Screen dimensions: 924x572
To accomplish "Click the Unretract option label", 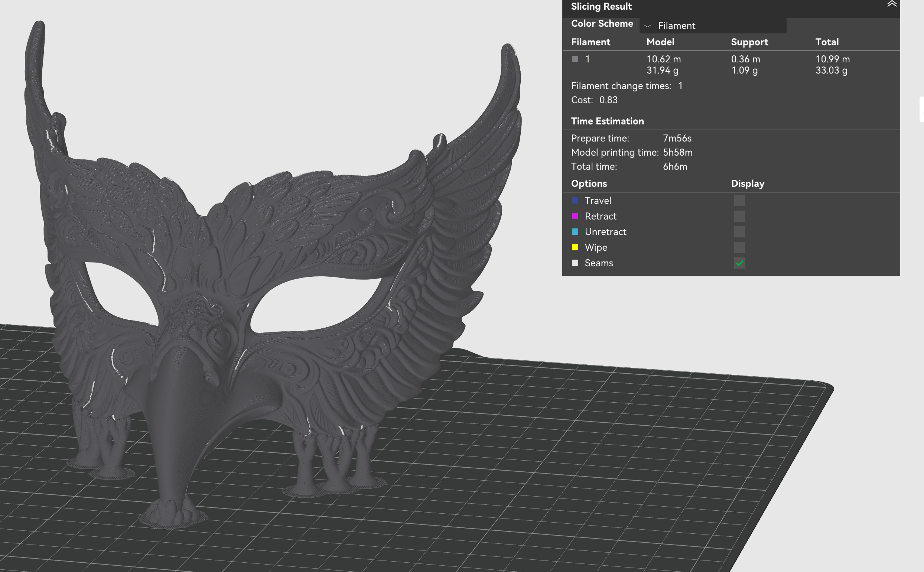I will pyautogui.click(x=605, y=231).
